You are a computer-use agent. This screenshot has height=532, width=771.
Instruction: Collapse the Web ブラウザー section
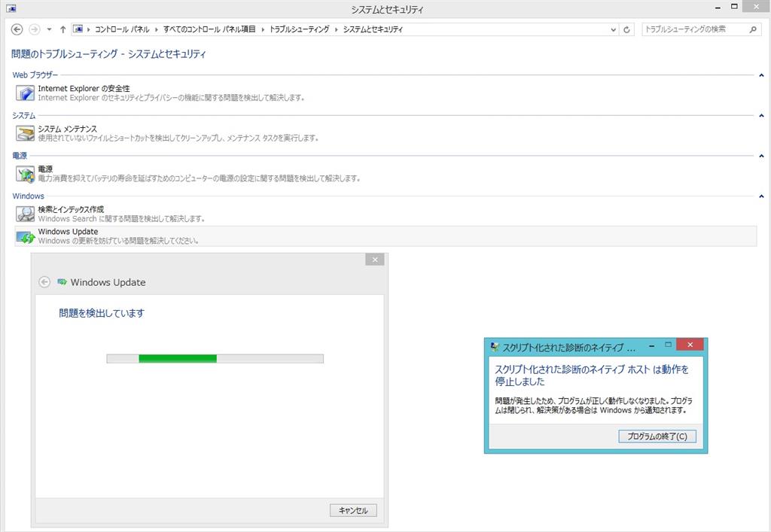coord(761,75)
